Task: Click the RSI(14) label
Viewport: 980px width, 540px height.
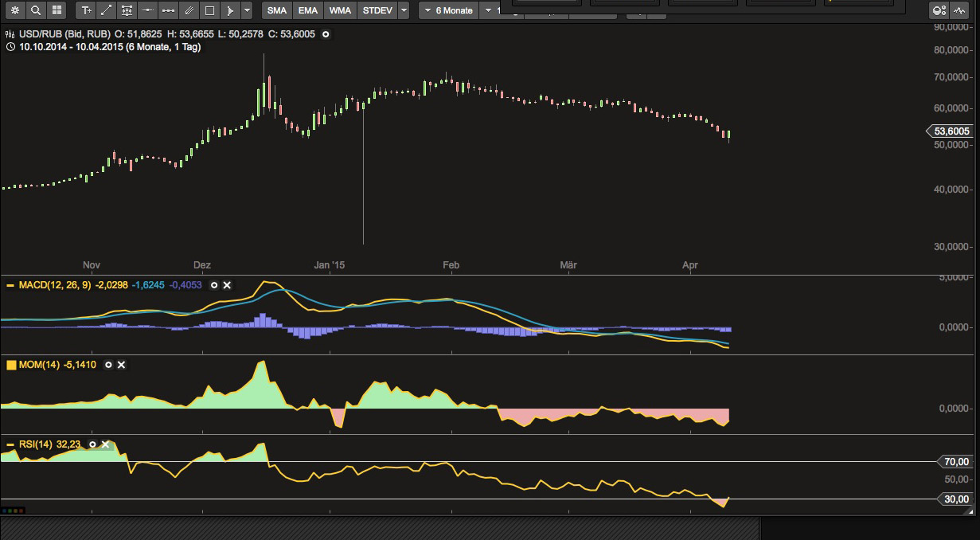Action: tap(36, 444)
